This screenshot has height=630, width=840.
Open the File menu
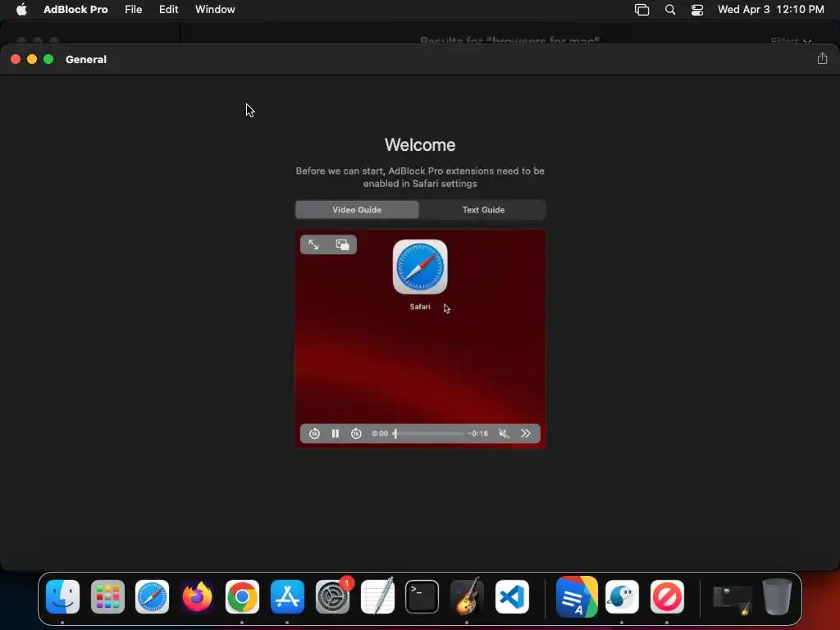pyautogui.click(x=134, y=10)
